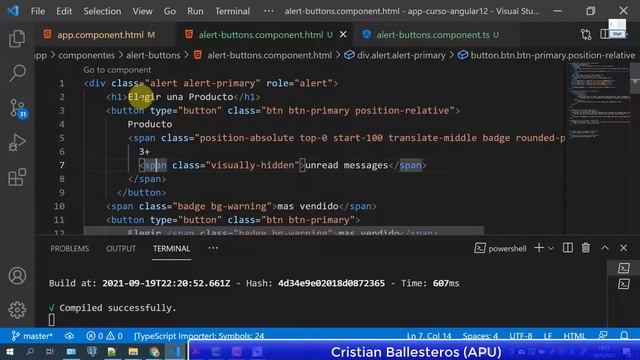
Task: Change end of line sequence LF
Action: point(548,336)
